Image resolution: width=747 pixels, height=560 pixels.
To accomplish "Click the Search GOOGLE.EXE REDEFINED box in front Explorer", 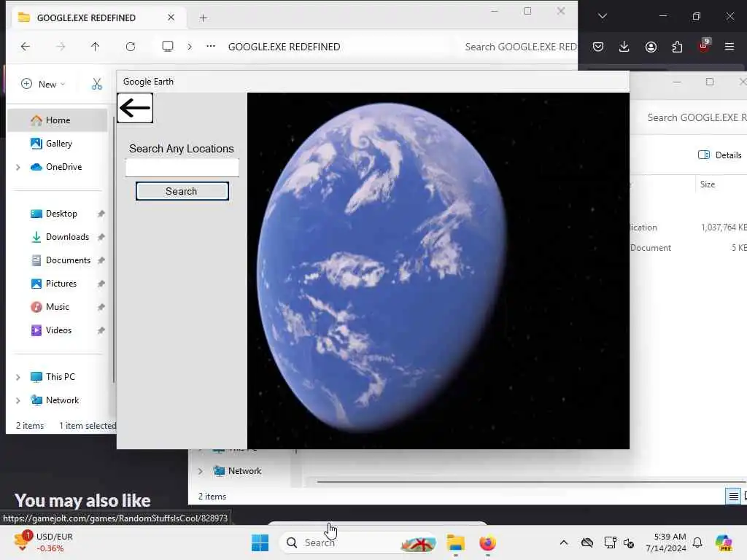I will coord(520,47).
